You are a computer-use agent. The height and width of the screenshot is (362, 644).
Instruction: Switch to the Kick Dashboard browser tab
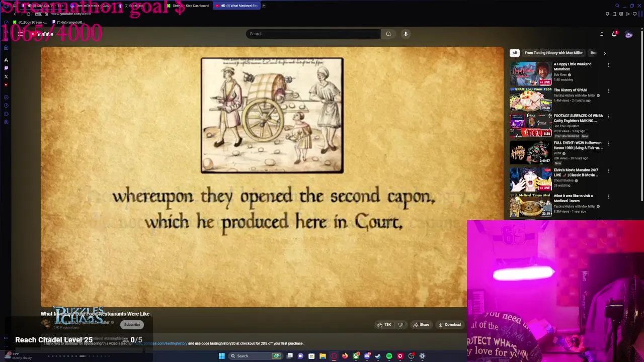pyautogui.click(x=188, y=6)
